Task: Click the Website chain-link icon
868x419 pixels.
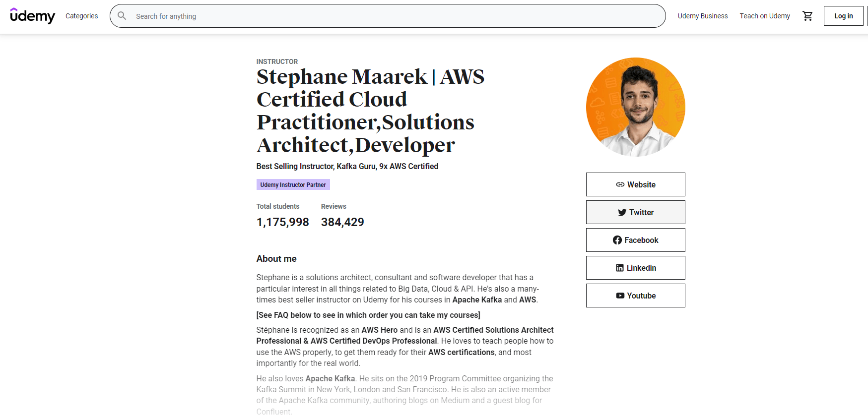Action: pos(620,184)
